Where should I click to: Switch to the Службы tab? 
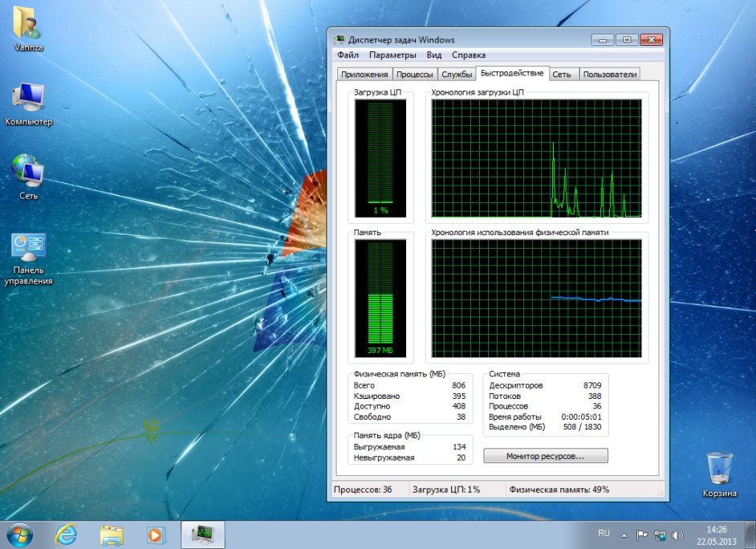457,74
